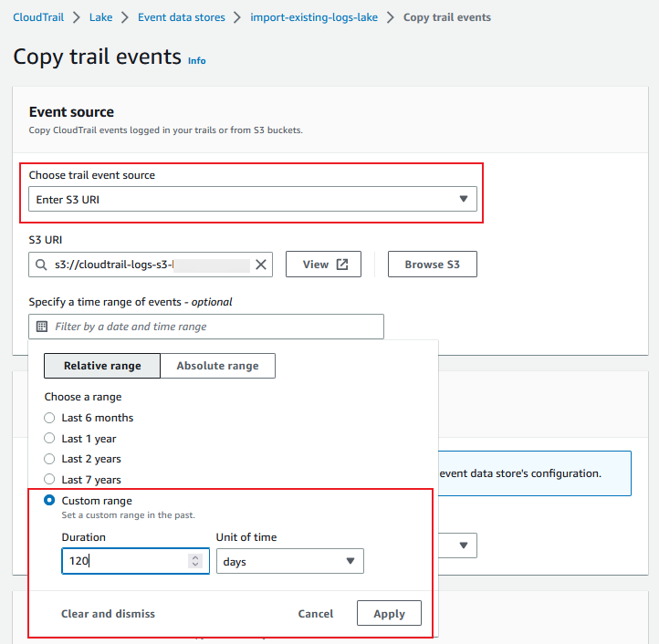
Task: Select the Relative range tab
Action: 102,366
